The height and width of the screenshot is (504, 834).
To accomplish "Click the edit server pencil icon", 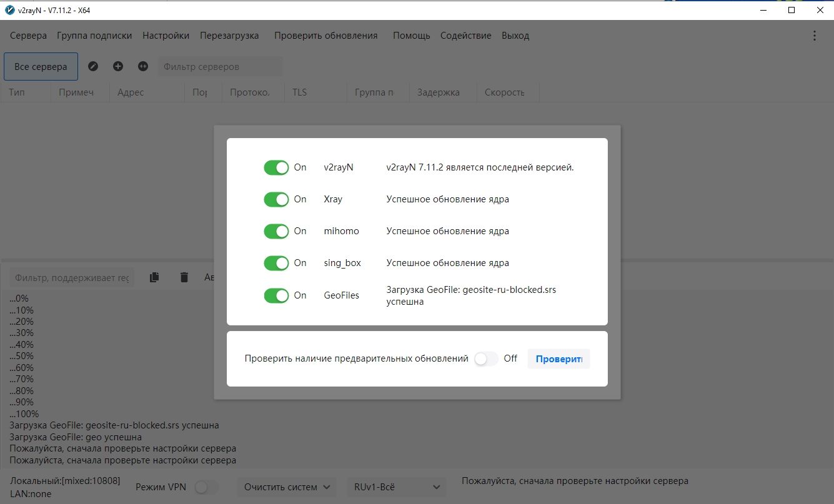I will 93,66.
